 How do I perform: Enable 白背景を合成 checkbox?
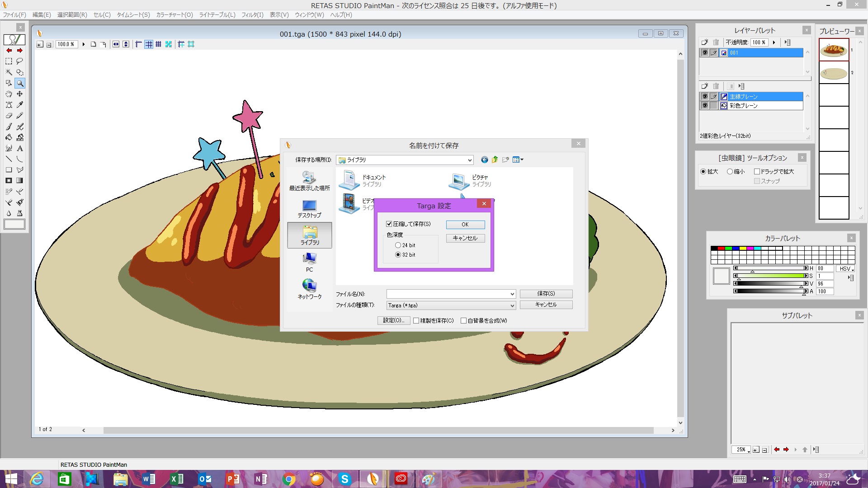[463, 321]
